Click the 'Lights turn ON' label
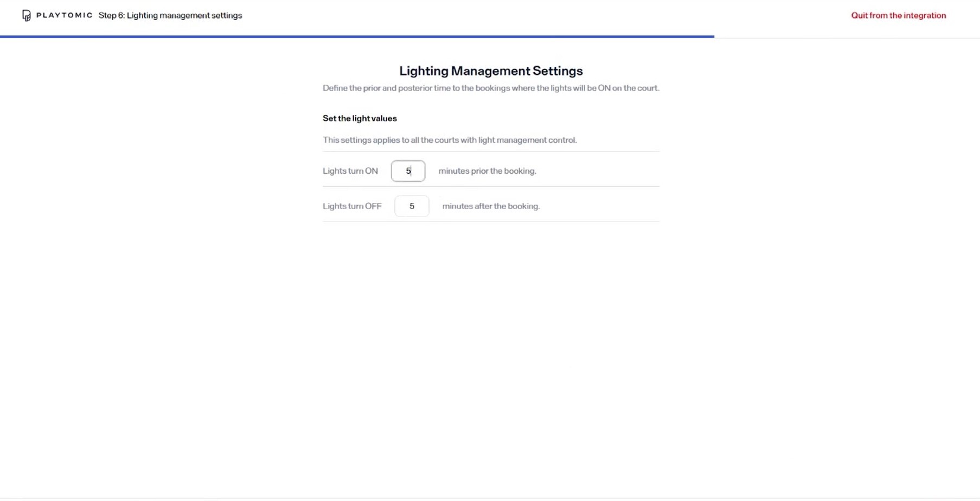 350,170
